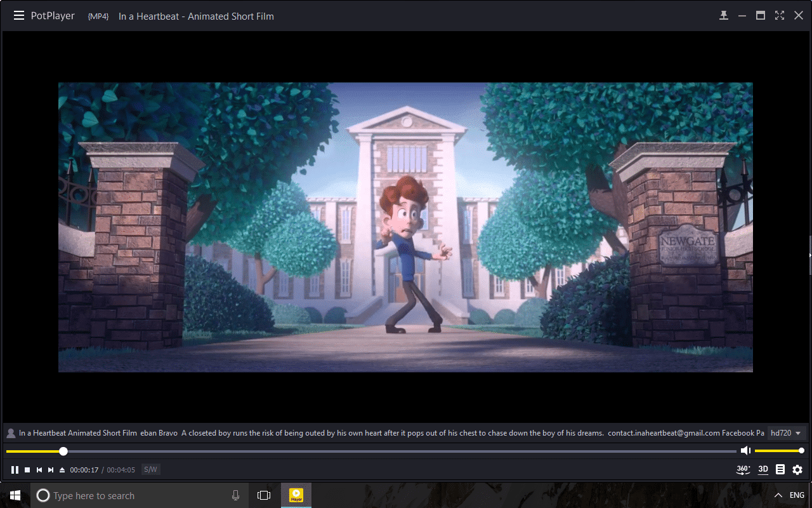This screenshot has width=812, height=508.
Task: Click on the video display area
Action: (x=405, y=227)
